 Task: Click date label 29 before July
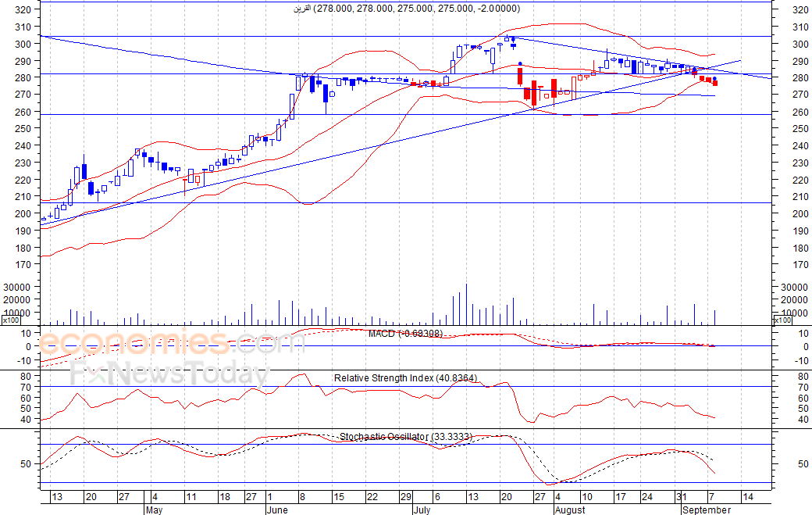click(x=405, y=497)
